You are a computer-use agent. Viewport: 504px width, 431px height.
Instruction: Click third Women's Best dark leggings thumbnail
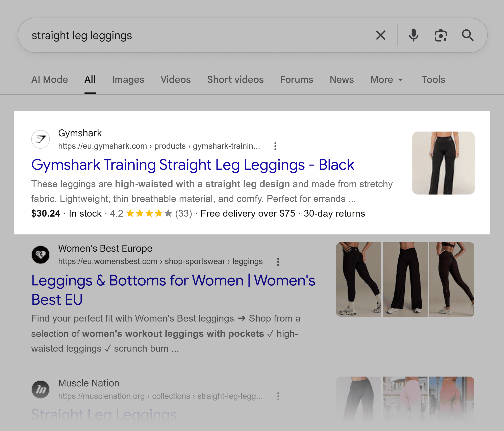[x=452, y=279]
